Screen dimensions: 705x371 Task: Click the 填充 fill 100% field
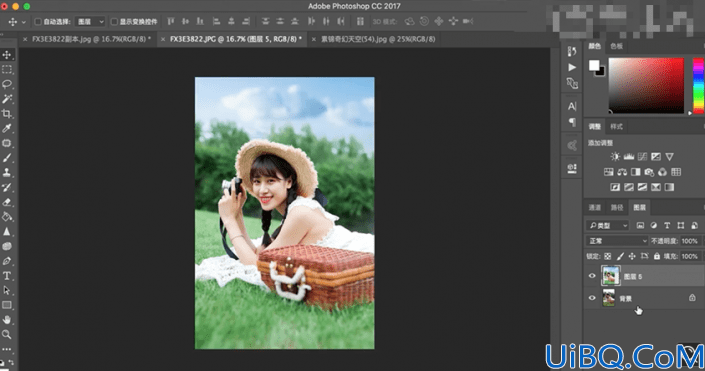(x=690, y=256)
